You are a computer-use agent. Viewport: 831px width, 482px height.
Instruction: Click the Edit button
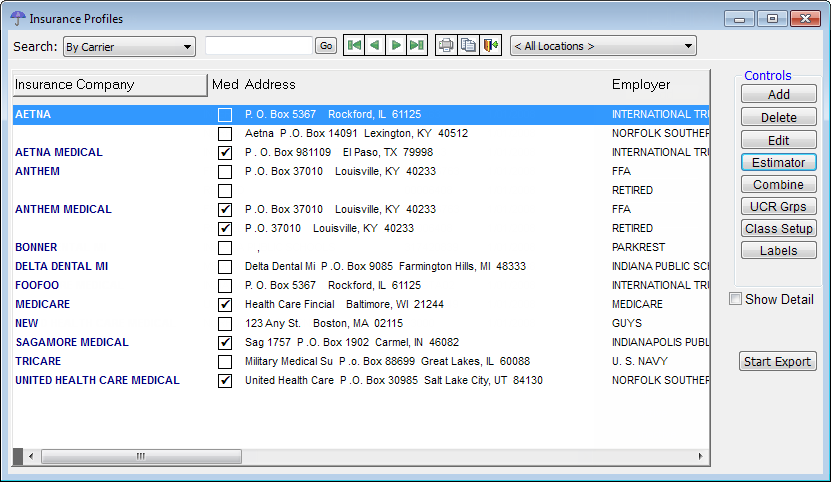click(779, 141)
